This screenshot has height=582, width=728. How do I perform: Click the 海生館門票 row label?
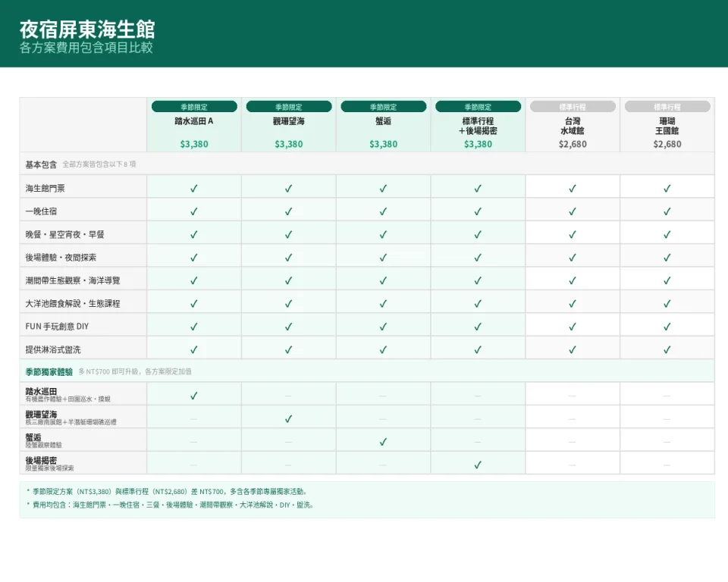click(45, 189)
